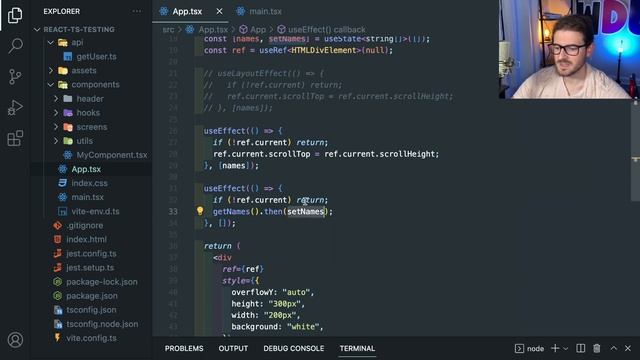Create a new terminal with plus icon
The width and height of the screenshot is (640, 360).
555,348
